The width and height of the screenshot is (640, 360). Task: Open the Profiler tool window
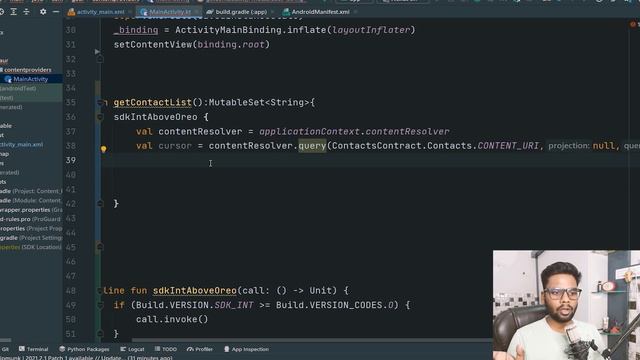[200, 349]
